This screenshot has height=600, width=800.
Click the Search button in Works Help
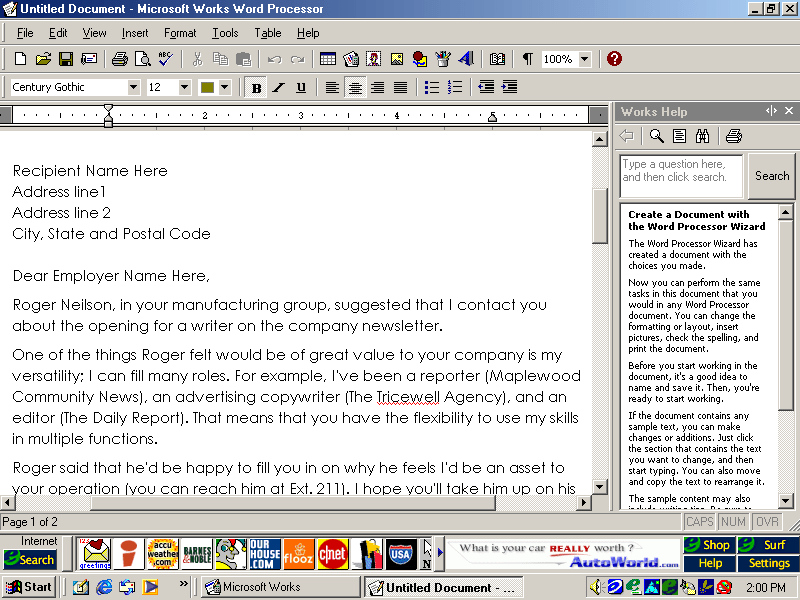[x=771, y=176]
